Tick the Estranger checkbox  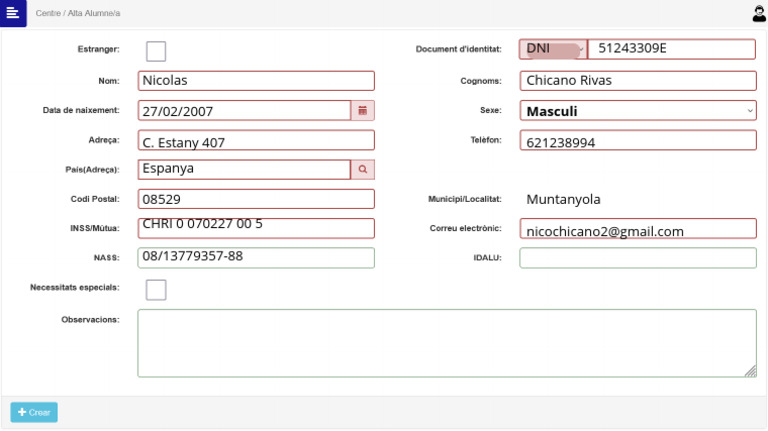coord(156,51)
